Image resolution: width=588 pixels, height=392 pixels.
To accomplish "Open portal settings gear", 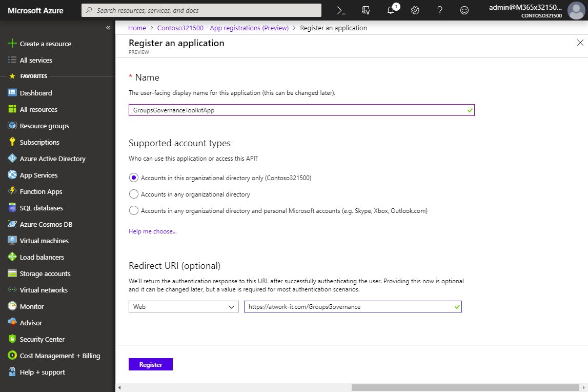I will [x=415, y=10].
